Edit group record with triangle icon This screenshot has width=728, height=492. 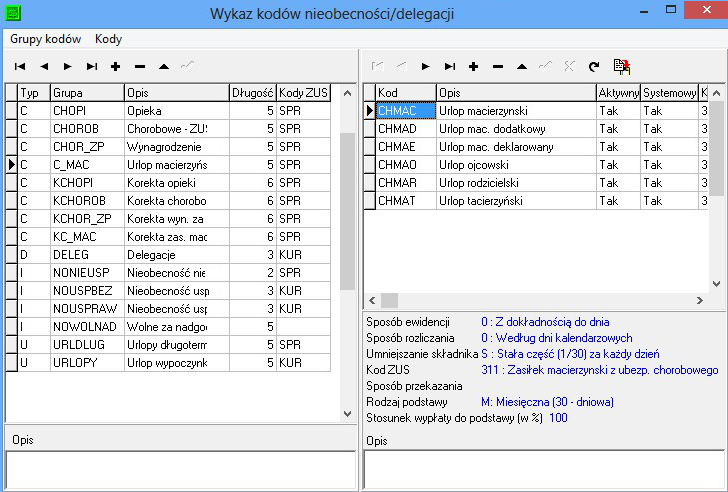pos(164,66)
